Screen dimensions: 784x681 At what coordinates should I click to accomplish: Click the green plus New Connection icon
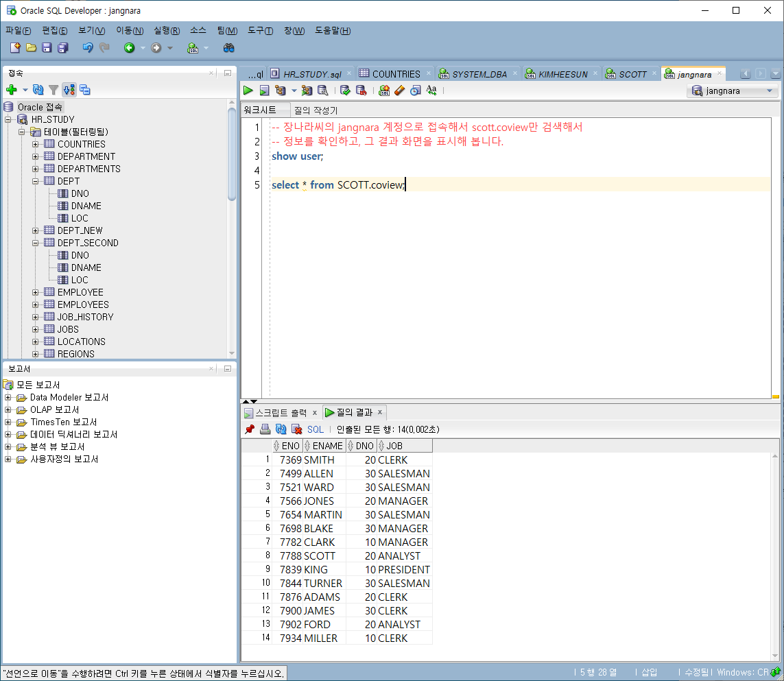[12, 90]
